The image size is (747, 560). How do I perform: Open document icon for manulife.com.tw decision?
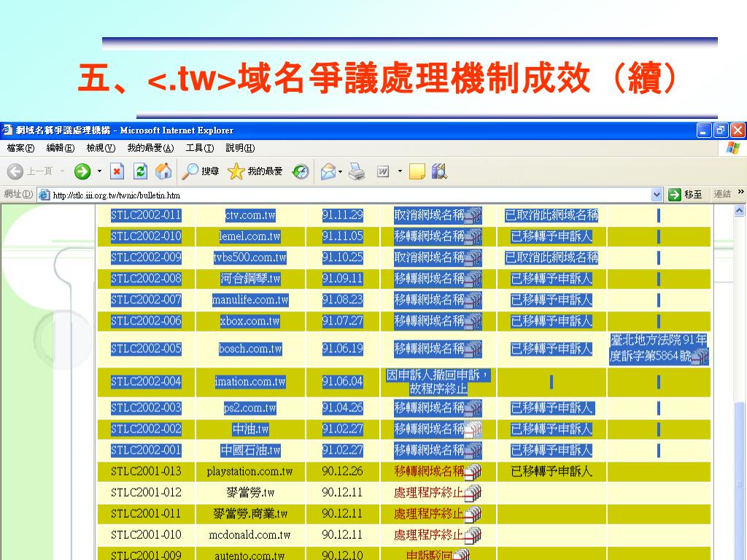tap(473, 300)
